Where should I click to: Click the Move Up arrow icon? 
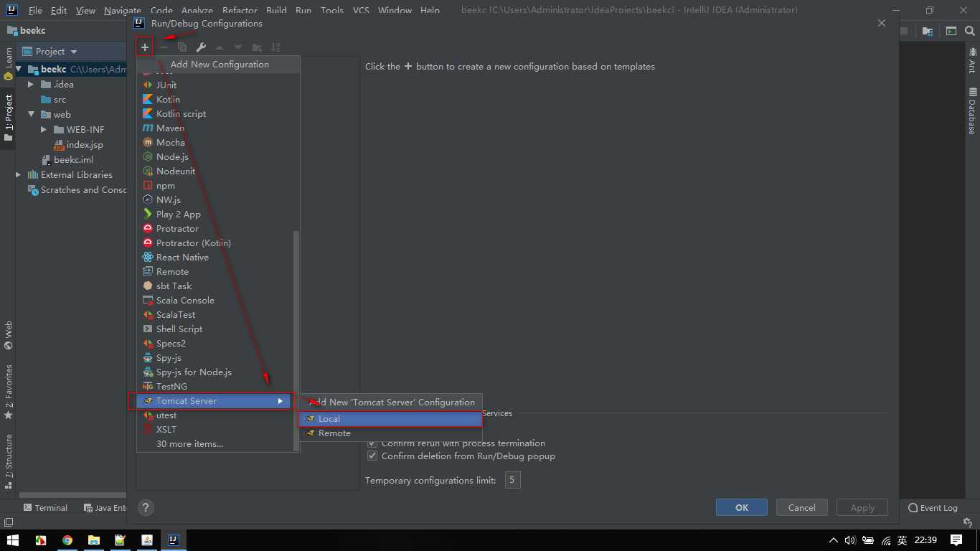[220, 47]
